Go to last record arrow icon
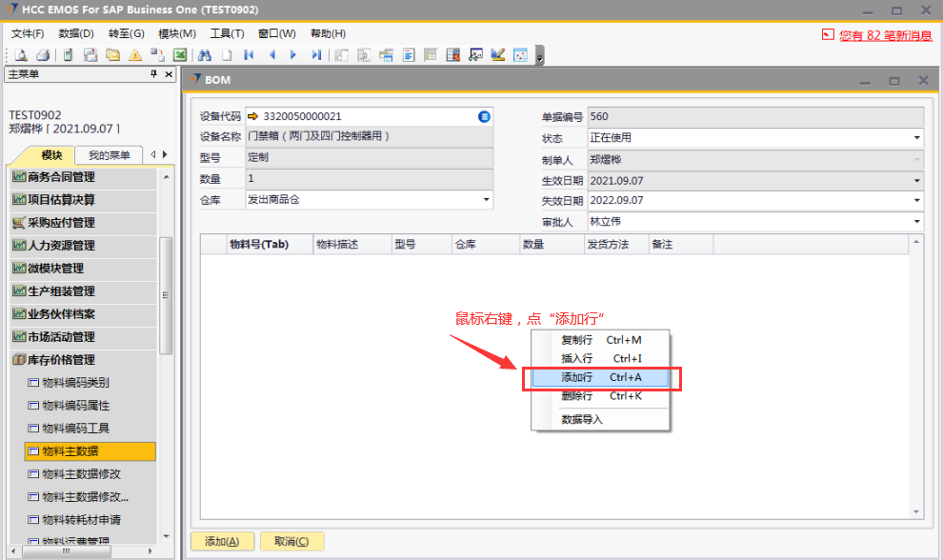 coord(316,55)
